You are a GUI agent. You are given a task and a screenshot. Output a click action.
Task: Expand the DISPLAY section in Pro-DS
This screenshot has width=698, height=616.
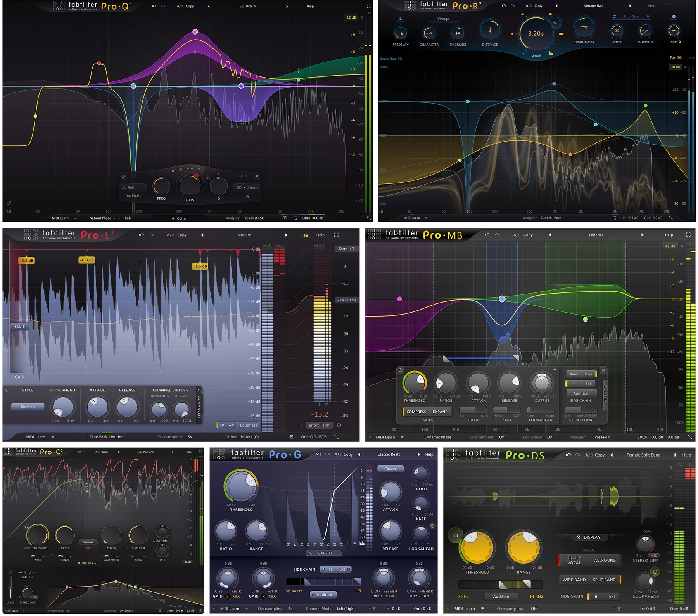click(x=589, y=537)
